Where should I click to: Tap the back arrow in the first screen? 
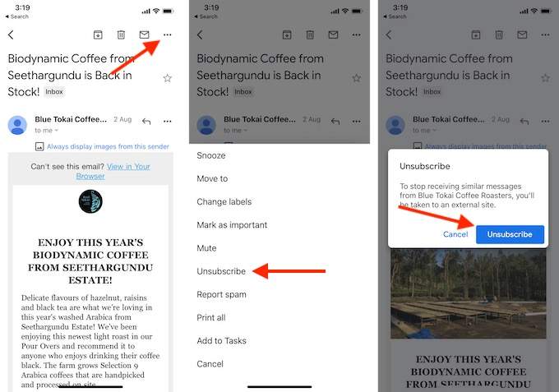(x=11, y=35)
